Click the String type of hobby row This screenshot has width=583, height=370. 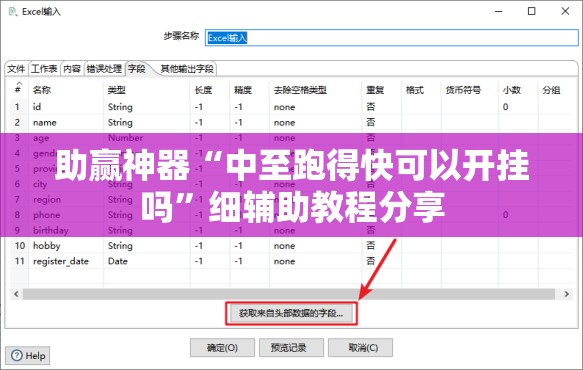tap(120, 245)
